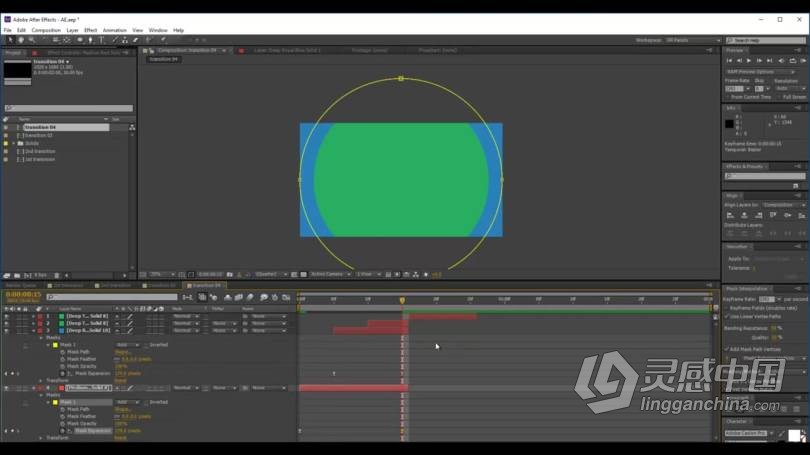Viewport: 810px width, 455px height.
Task: Open the Animation menu
Action: [116, 30]
